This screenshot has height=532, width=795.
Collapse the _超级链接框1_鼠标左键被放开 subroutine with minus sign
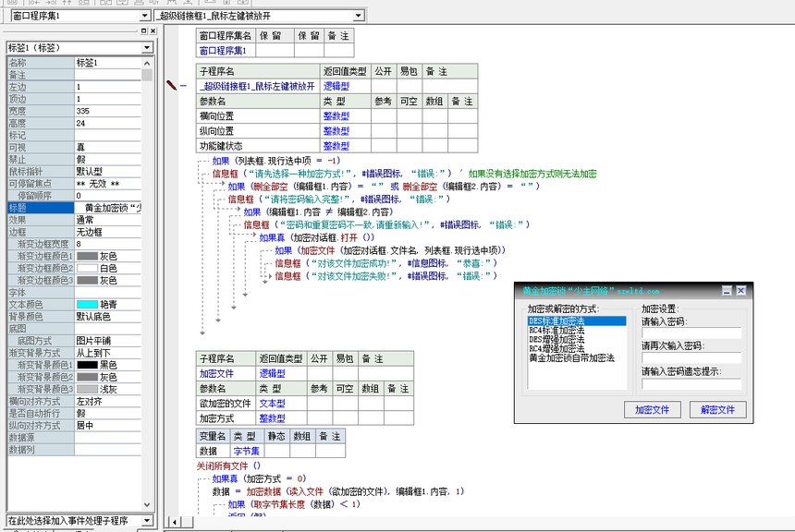point(184,86)
